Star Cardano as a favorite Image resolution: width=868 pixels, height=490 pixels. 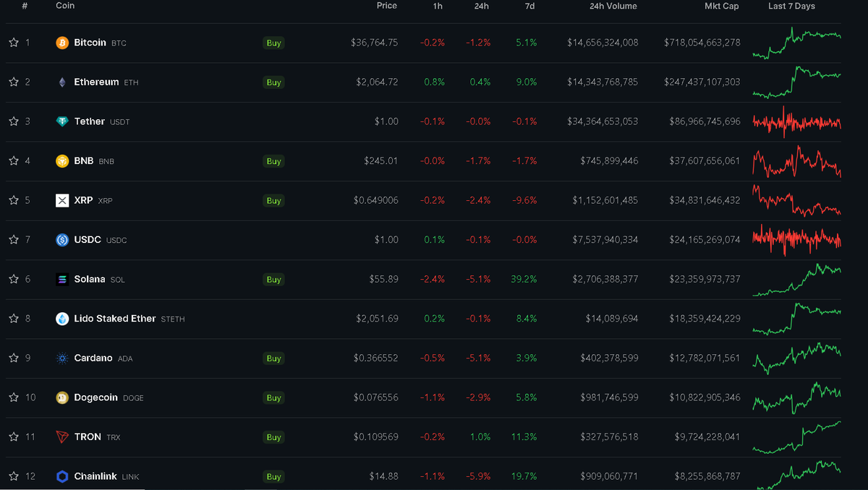click(x=13, y=358)
